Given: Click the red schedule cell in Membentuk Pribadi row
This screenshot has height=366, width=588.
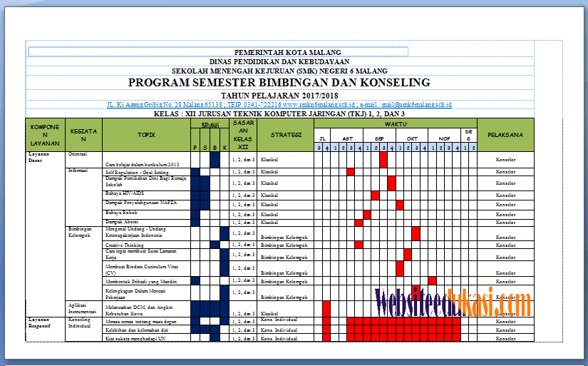Looking at the screenshot, I should coord(432,281).
